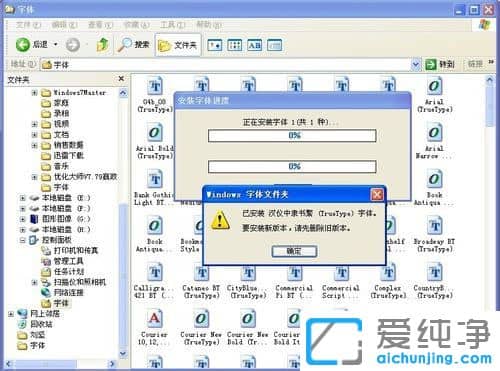Click the OK button in warning dialog
Screen dimensions: 500x371
point(294,251)
